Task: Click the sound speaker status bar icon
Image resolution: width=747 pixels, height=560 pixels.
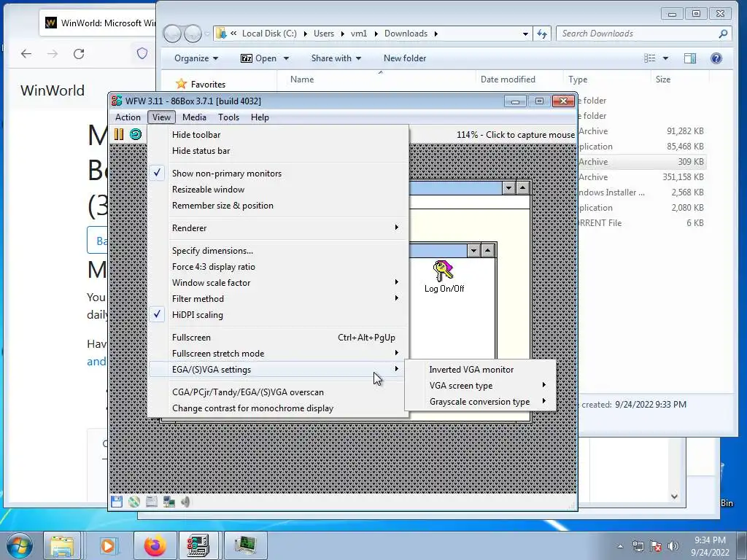Action: coord(186,502)
